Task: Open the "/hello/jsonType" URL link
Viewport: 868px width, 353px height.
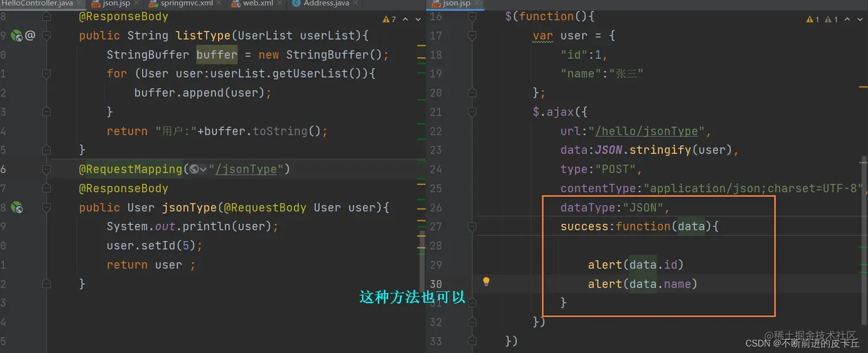Action: pyautogui.click(x=646, y=131)
